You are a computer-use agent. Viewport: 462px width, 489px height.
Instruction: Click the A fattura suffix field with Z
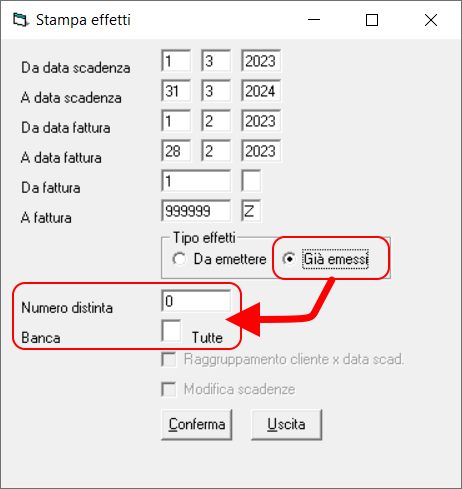pyautogui.click(x=251, y=211)
